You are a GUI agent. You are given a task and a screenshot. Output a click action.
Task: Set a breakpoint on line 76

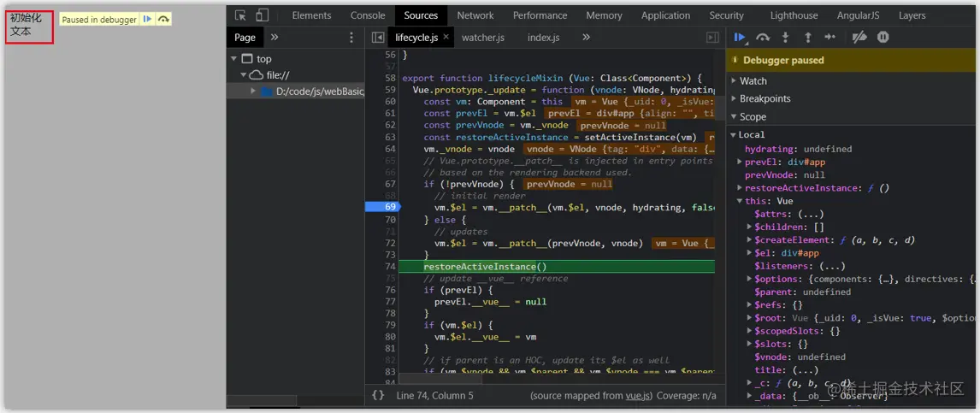point(390,290)
